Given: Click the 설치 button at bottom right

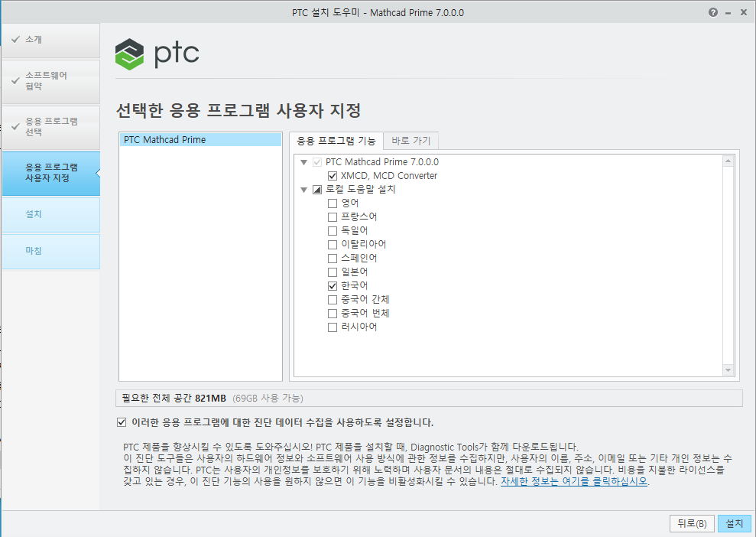Looking at the screenshot, I should click(735, 523).
